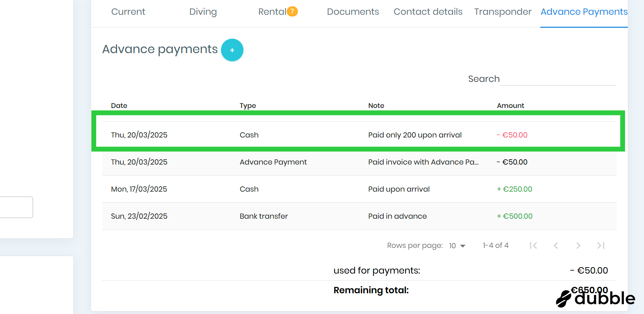Open the Rows per page dropdown
Viewport: 644px width, 314px height.
point(457,246)
